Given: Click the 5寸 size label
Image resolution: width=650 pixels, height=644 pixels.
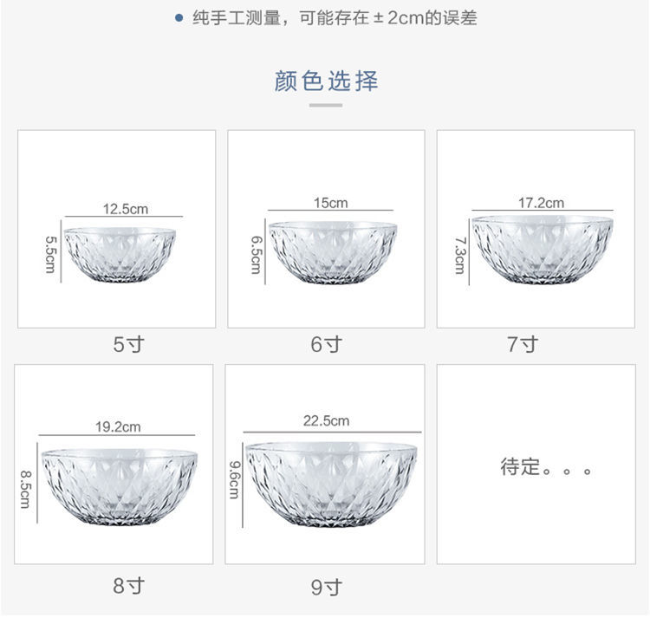Looking at the screenshot, I should tap(128, 345).
